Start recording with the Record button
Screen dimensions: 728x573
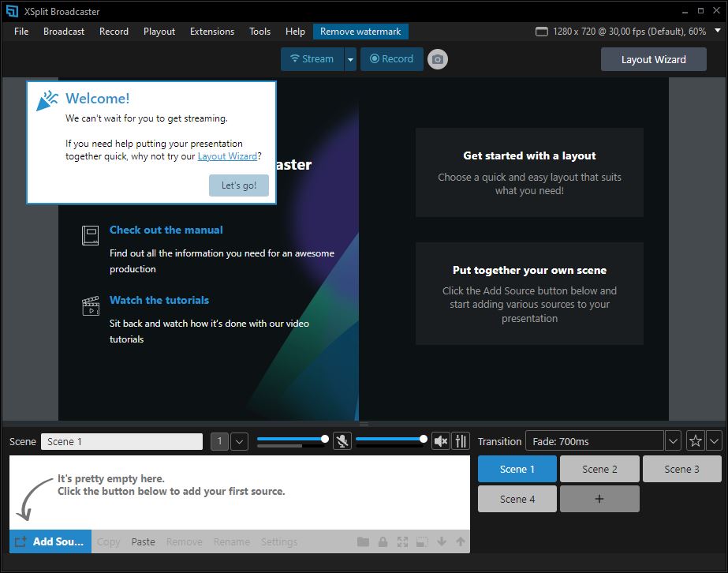(x=391, y=59)
